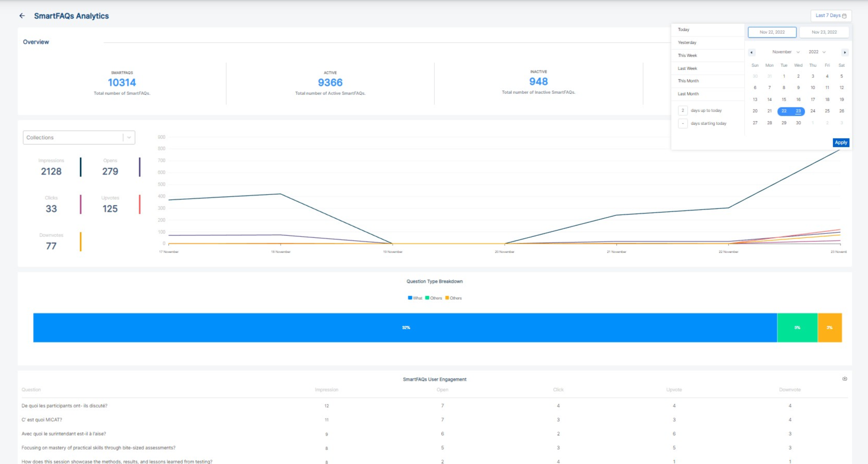The image size is (868, 464).
Task: Click the days starting today input
Action: pos(683,123)
